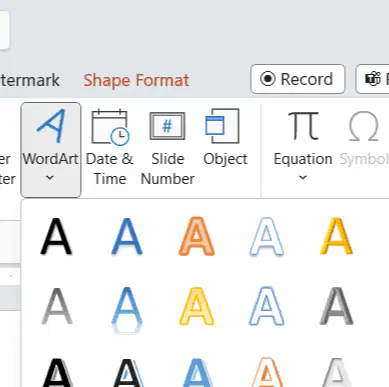Switch to the Shape Format tab

pos(136,80)
